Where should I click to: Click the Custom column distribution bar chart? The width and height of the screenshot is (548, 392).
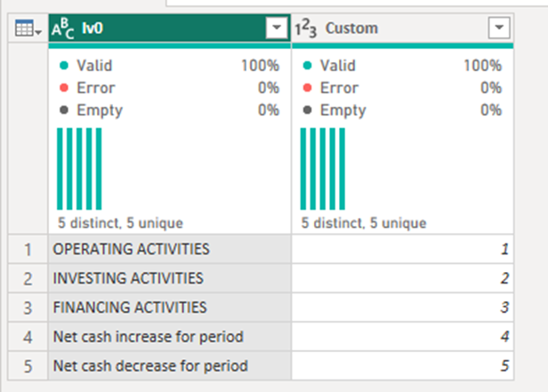click(322, 166)
